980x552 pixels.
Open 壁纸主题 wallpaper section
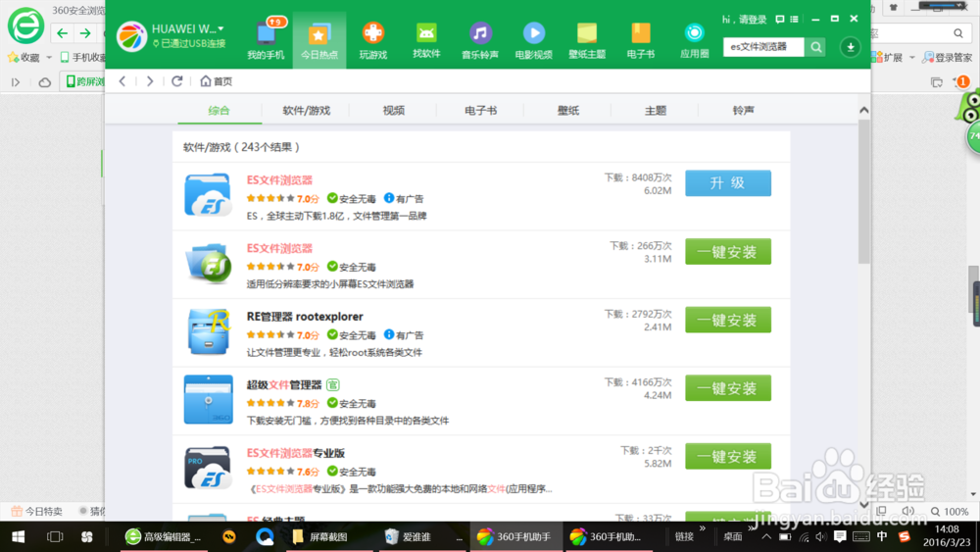[x=587, y=39]
